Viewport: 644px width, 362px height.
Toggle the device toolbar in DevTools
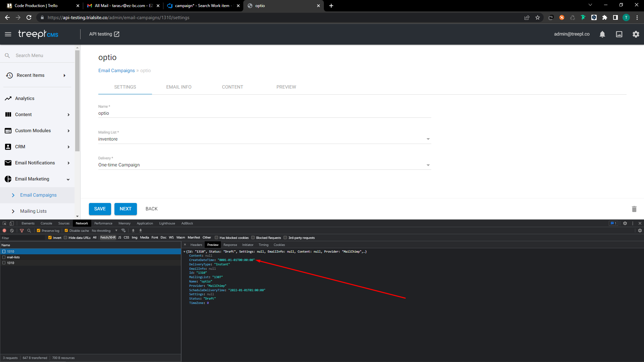(12, 223)
